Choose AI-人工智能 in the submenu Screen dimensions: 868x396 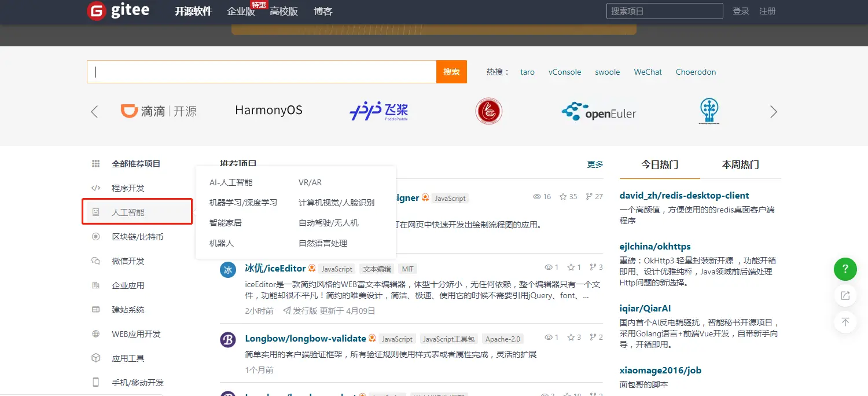coord(231,182)
